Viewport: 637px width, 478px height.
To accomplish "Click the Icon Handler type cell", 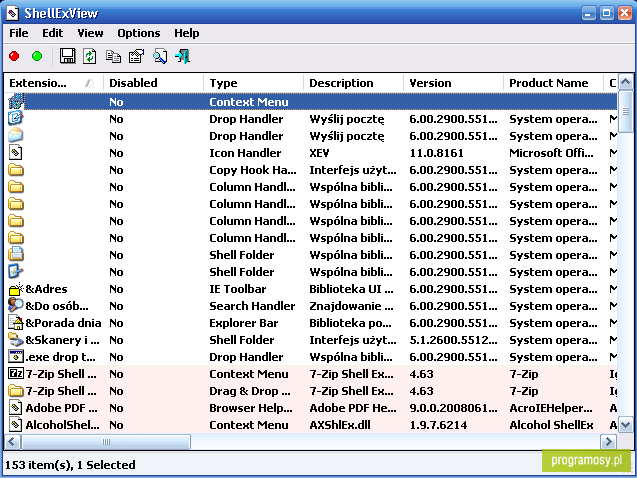I will pos(245,153).
